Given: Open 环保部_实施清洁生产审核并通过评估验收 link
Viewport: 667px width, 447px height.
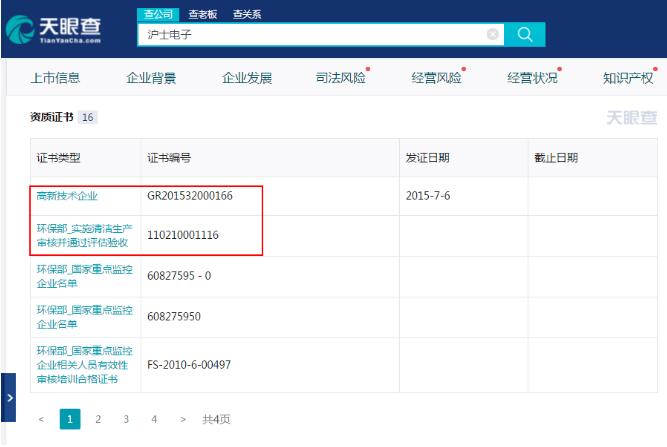Looking at the screenshot, I should pos(84,235).
